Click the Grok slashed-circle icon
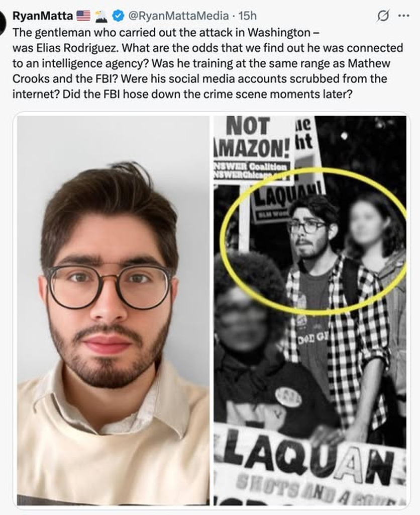The width and height of the screenshot is (420, 515). click(383, 16)
